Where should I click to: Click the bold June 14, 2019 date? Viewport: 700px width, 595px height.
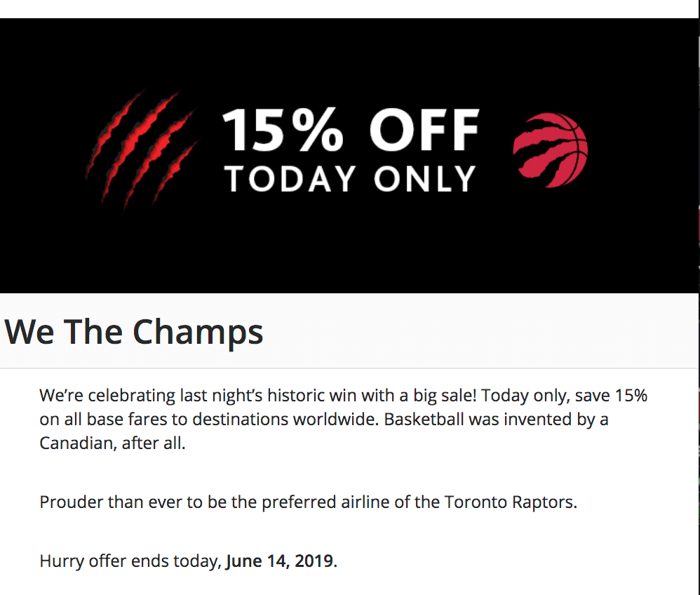(279, 561)
